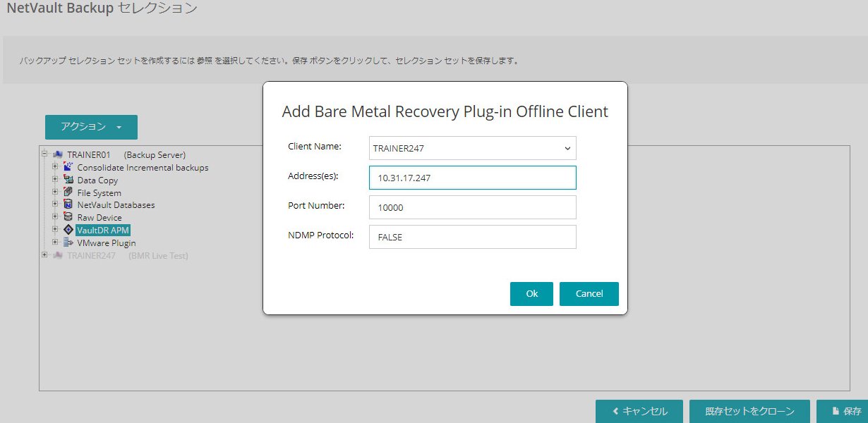The height and width of the screenshot is (423, 868).
Task: Select the VMware Plugin tree item
Action: click(x=107, y=243)
